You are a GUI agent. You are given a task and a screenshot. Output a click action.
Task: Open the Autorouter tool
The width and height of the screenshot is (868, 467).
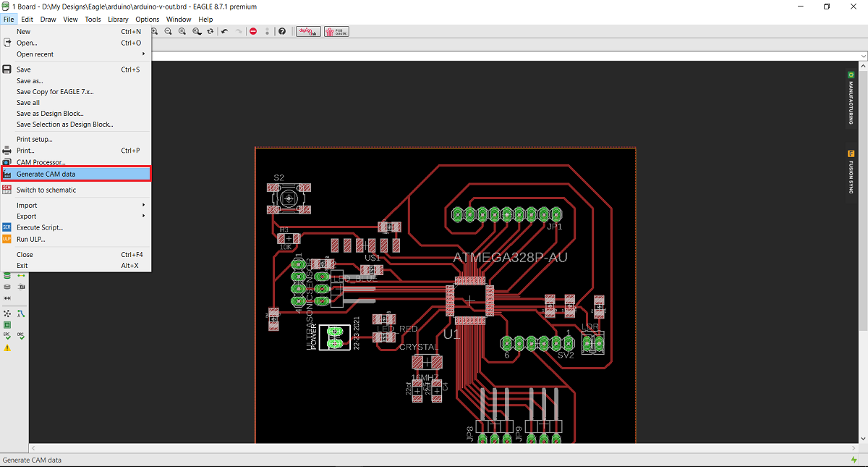point(21,314)
